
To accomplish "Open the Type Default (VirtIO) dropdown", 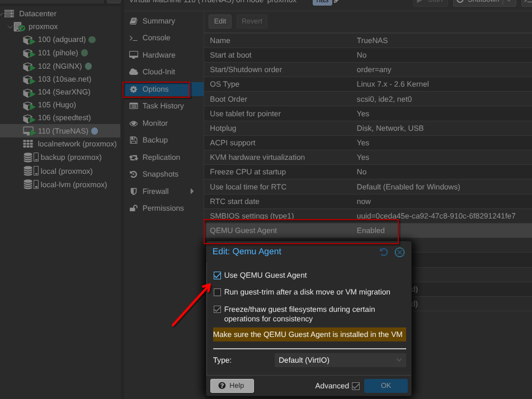I will (x=340, y=360).
